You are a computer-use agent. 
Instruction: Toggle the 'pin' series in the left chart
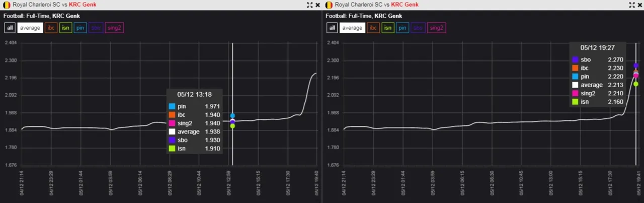point(80,28)
